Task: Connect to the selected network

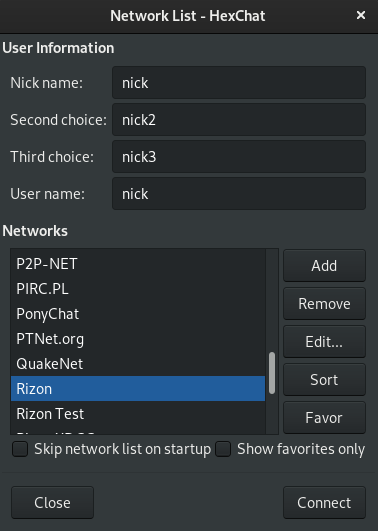Action: (324, 503)
